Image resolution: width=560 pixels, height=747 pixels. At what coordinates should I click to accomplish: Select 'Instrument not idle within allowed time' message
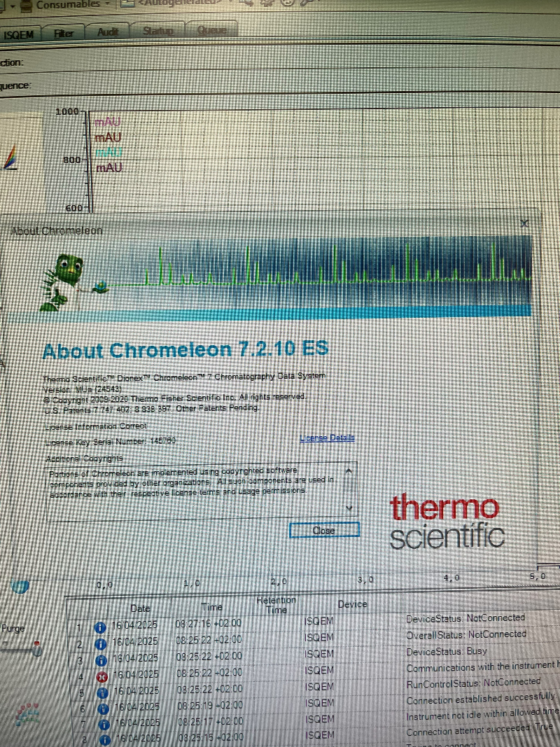482,715
